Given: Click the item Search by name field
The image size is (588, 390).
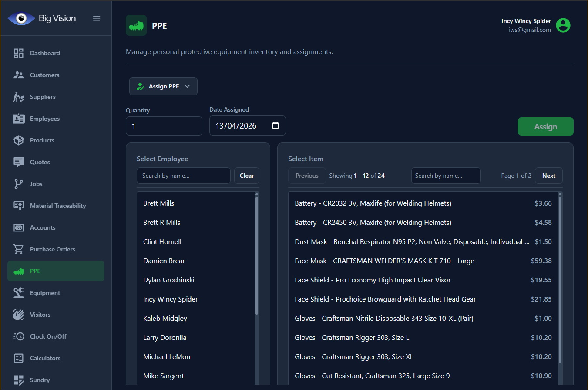Looking at the screenshot, I should pyautogui.click(x=446, y=176).
